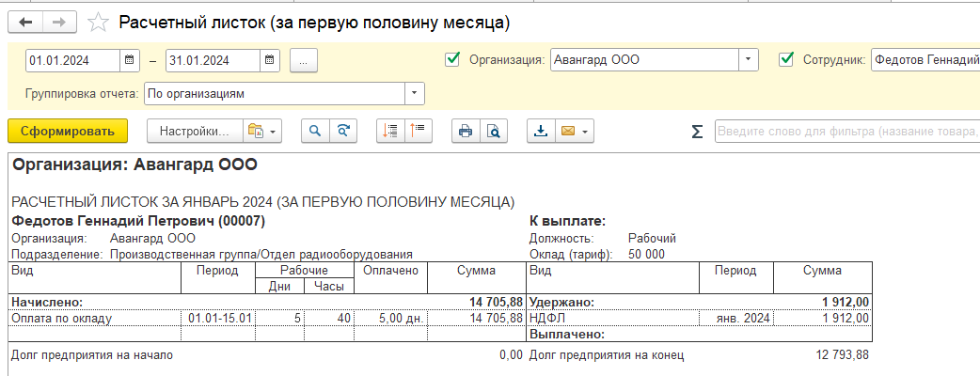This screenshot has height=376, width=980.
Task: Open calendar picker for start date 01.01.2024
Action: 130,60
